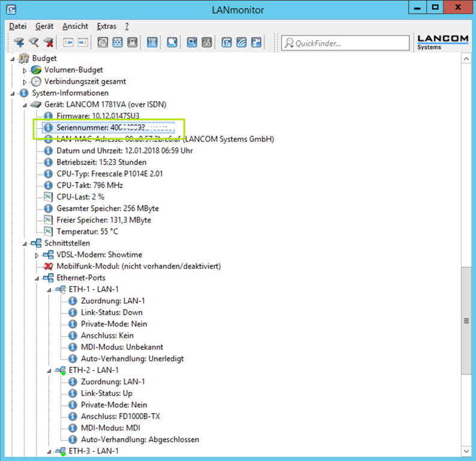
Task: Click the add device toolbar icon
Action: tap(19, 43)
